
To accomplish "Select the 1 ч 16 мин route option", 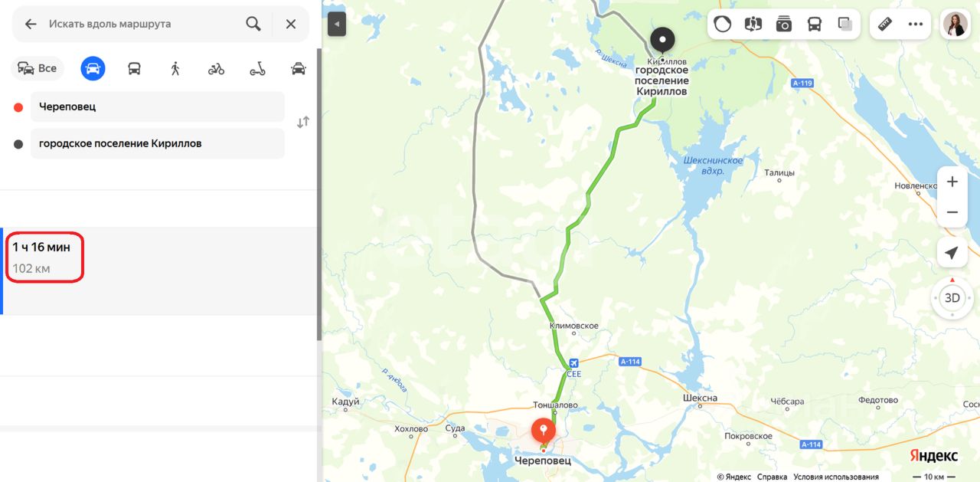I will coord(159,271).
